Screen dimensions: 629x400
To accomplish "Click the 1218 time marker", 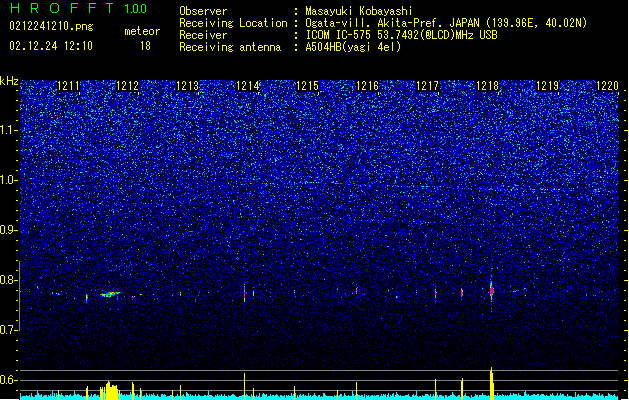I will coord(487,86).
